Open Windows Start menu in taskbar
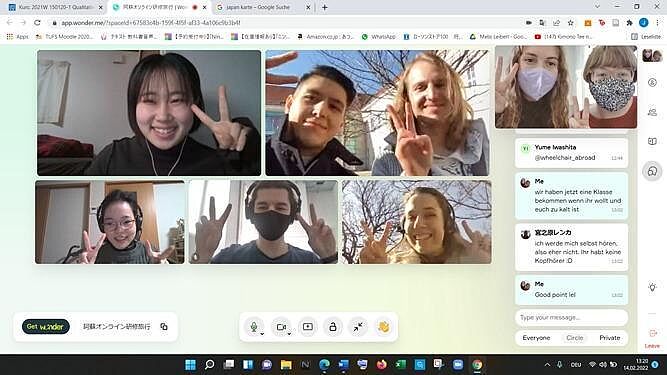This screenshot has width=667, height=375. click(190, 365)
